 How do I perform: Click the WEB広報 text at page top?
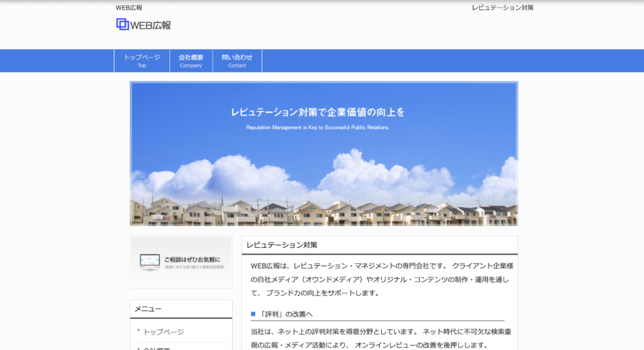(129, 8)
